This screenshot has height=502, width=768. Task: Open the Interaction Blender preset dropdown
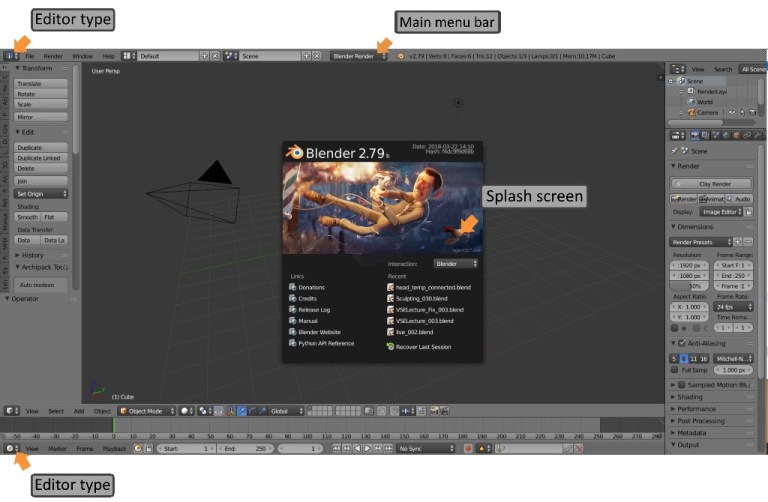pos(456,263)
